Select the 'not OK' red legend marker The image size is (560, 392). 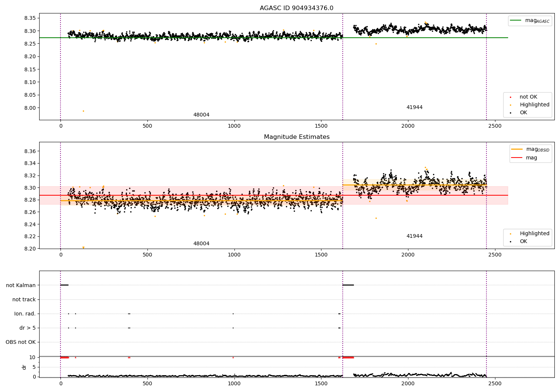tap(511, 97)
